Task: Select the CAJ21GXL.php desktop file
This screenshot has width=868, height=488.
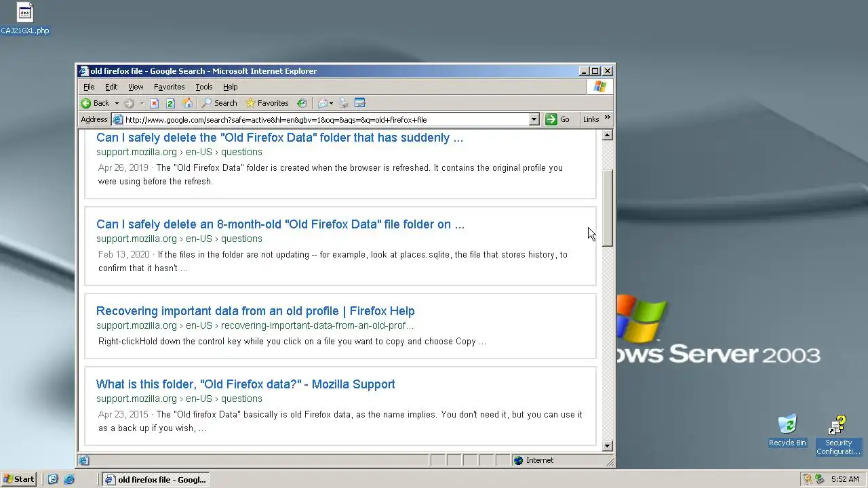Action: (x=25, y=18)
